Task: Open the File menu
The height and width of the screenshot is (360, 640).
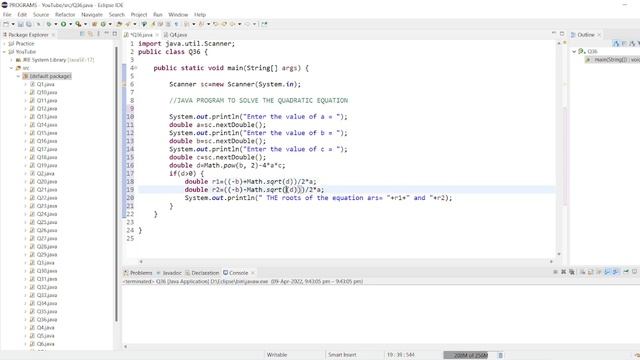Action: [x=7, y=14]
